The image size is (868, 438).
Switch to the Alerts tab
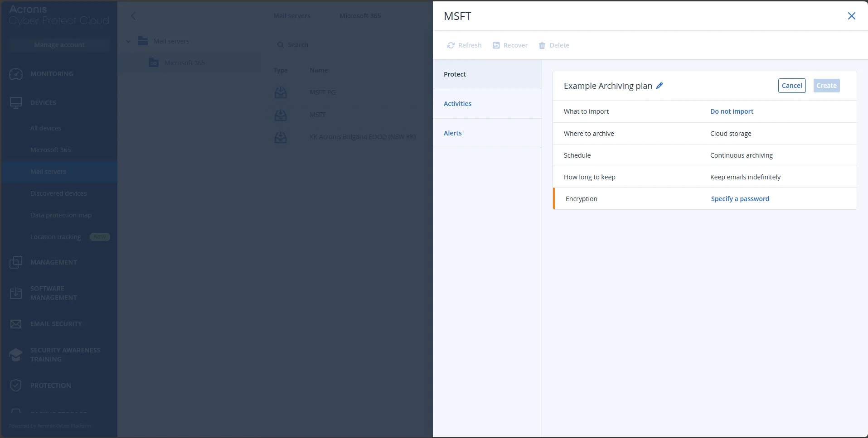click(452, 133)
